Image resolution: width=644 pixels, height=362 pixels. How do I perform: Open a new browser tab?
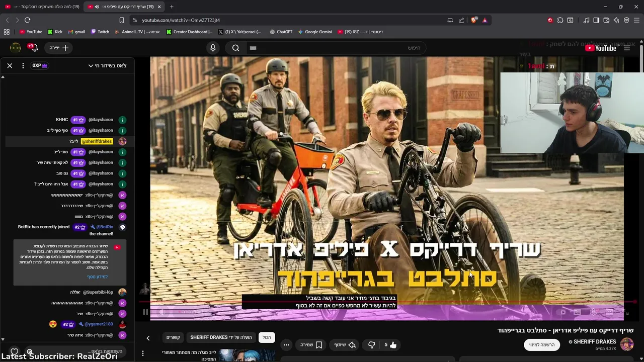pyautogui.click(x=172, y=7)
